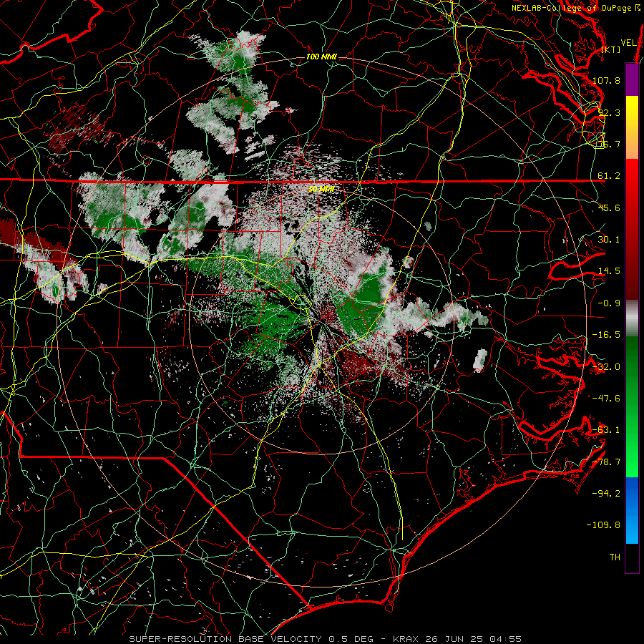Screen dimensions: 644x644
Task: Click the -78.7 legend value
Action: click(606, 462)
